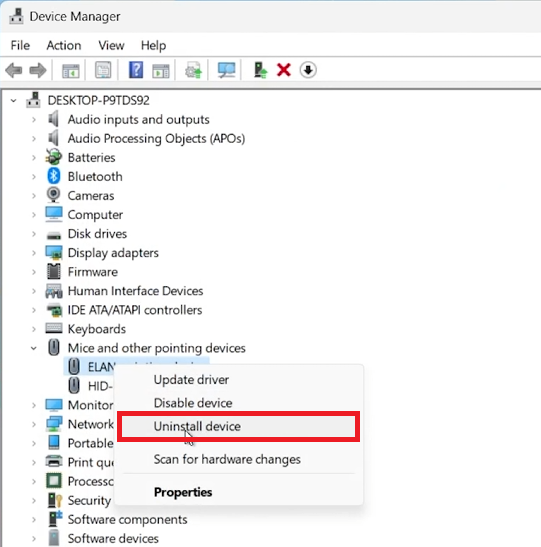
Task: Select the Software components tree item
Action: click(127, 519)
